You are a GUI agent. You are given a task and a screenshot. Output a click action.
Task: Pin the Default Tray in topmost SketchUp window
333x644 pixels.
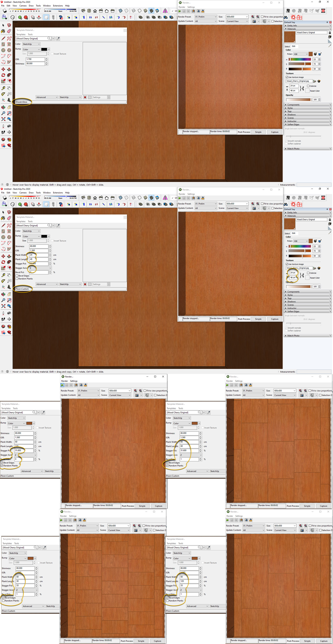pyautogui.click(x=327, y=22)
